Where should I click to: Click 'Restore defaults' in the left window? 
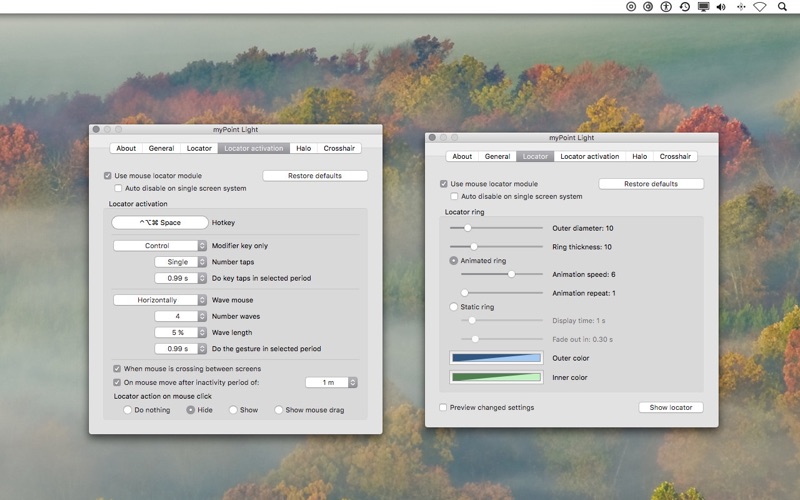(x=315, y=176)
